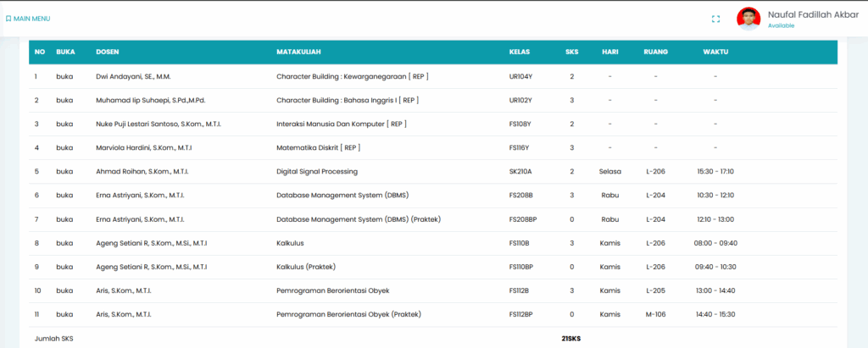Click time slot 13:00 - 14:40
Image resolution: width=868 pixels, height=348 pixels.
(715, 291)
